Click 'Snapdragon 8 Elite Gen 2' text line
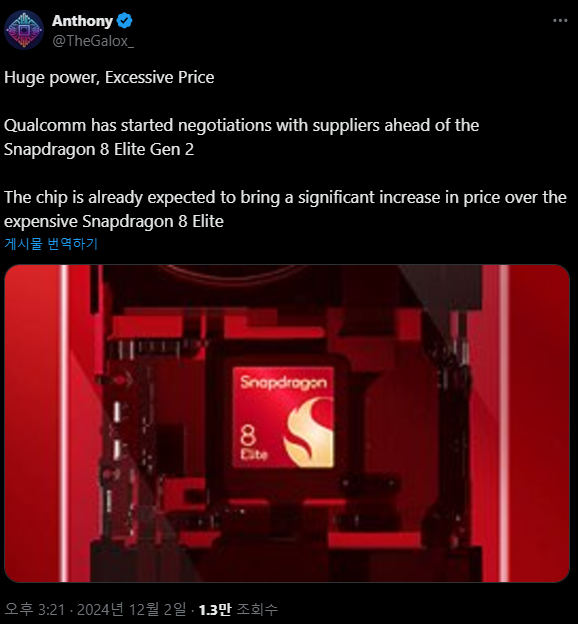The image size is (578, 624). pos(99,150)
